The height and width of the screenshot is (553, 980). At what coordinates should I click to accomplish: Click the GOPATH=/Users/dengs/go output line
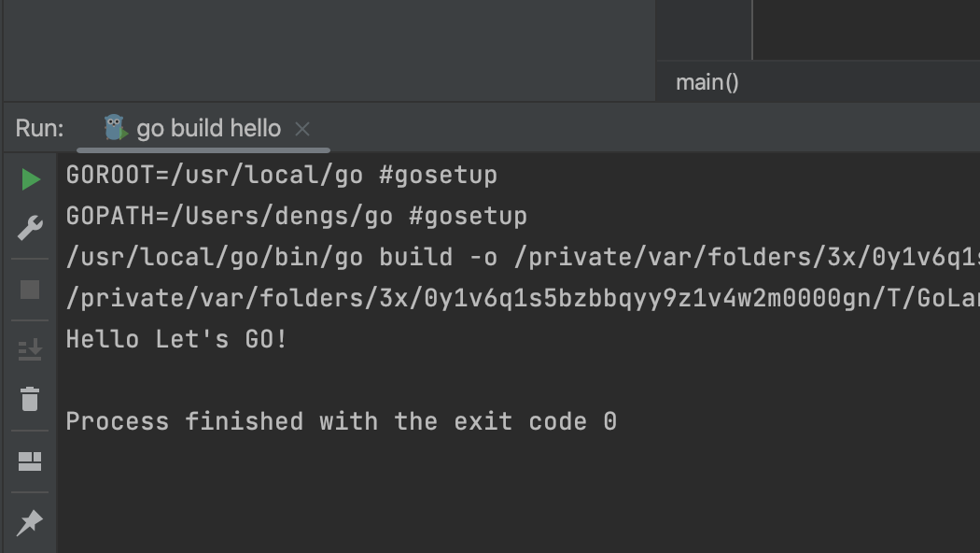click(x=296, y=216)
